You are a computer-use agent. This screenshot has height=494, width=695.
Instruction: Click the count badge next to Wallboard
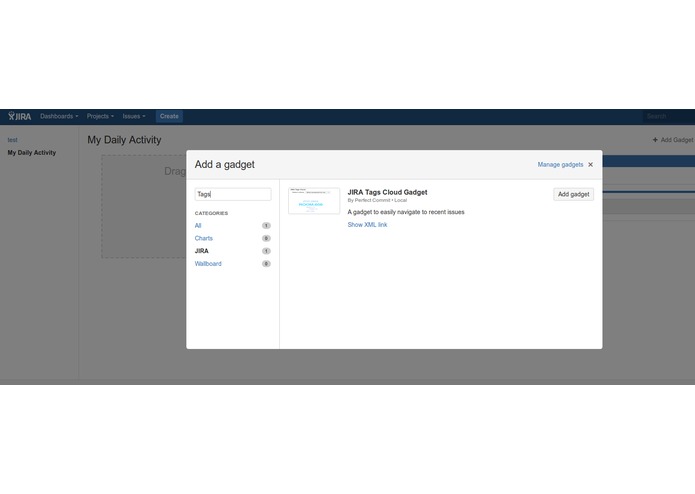[266, 264]
